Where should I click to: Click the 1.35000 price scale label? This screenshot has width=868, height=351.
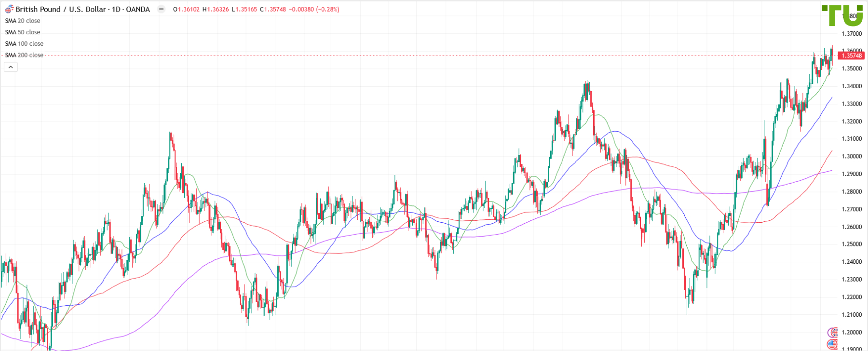pos(852,68)
